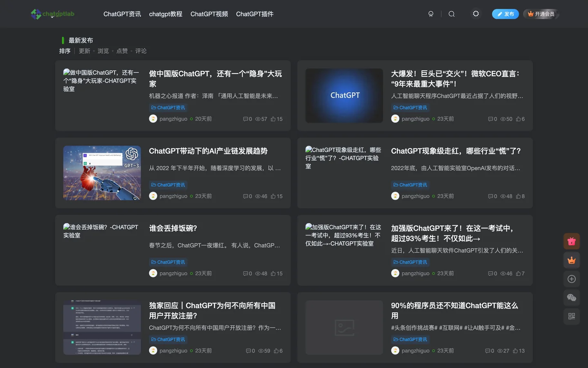Open search with the magnifier icon
The image size is (588, 368).
coord(452,14)
